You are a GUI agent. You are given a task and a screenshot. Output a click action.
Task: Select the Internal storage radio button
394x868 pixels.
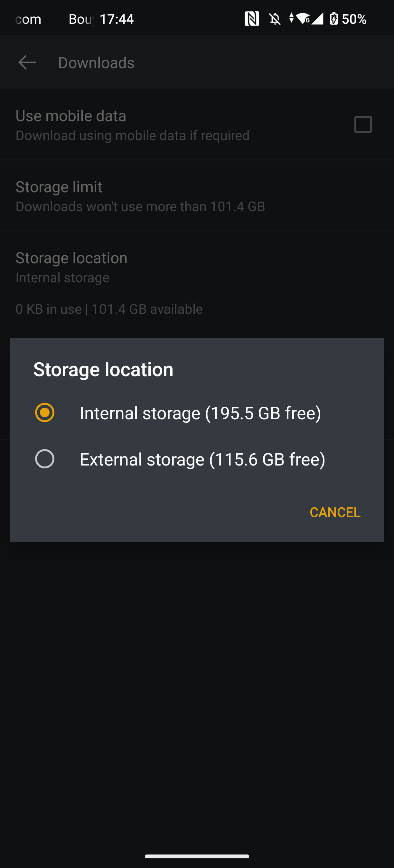[x=45, y=412]
